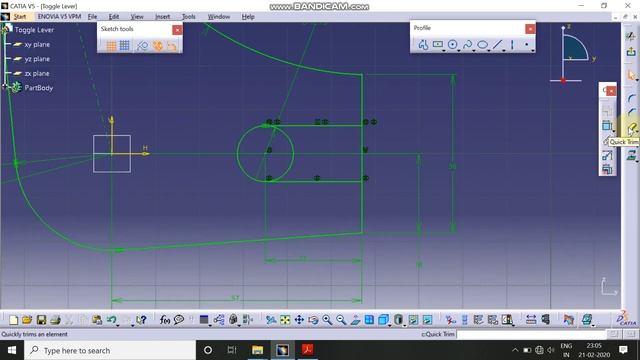Open Point tool sub-options arrow
Screen dimensions: 640x360
[x=533, y=51]
